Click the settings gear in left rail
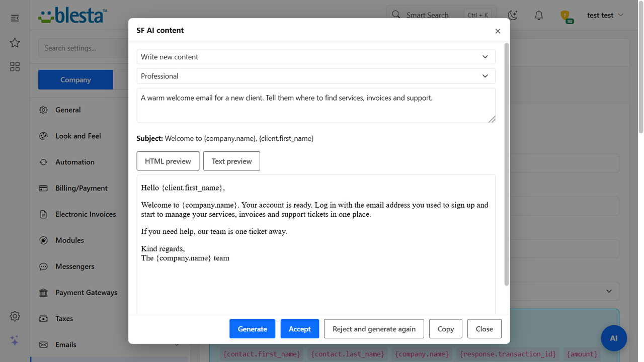Screen dimensions: 644x362 click(x=15, y=316)
